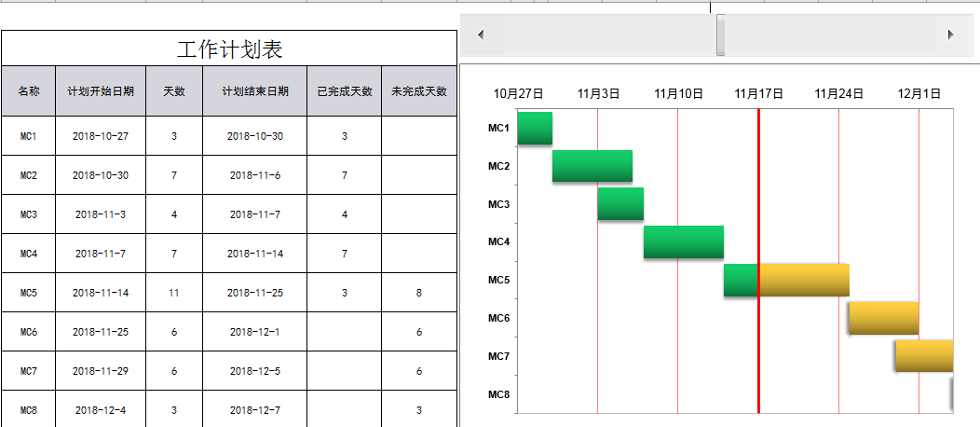
Task: Select the 工作计划表 title cell
Action: pos(229,48)
